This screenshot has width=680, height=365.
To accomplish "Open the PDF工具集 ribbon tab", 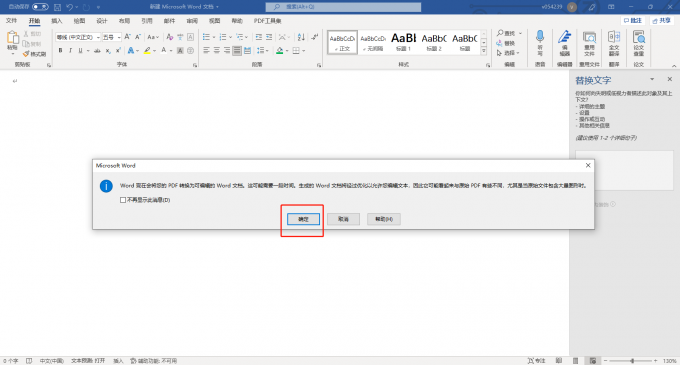I will coord(267,21).
